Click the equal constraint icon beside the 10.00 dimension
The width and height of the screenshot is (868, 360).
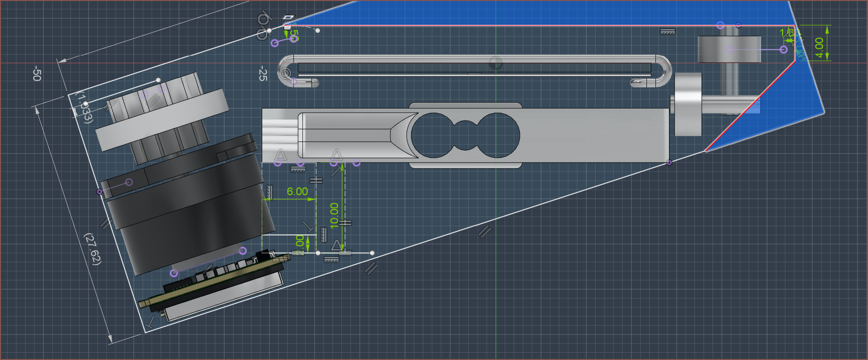click(x=345, y=223)
